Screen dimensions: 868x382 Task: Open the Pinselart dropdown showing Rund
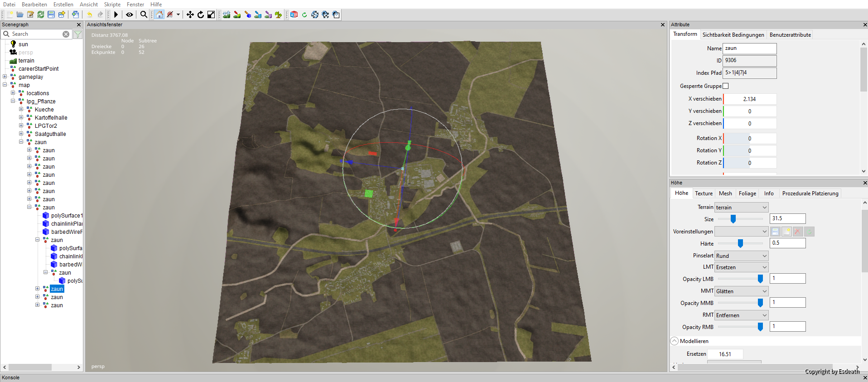coord(741,256)
